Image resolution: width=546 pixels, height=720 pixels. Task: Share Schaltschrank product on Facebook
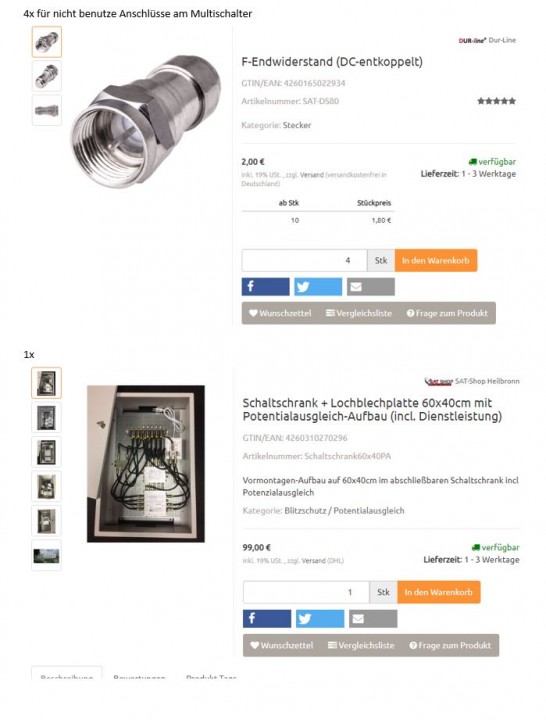[267, 619]
